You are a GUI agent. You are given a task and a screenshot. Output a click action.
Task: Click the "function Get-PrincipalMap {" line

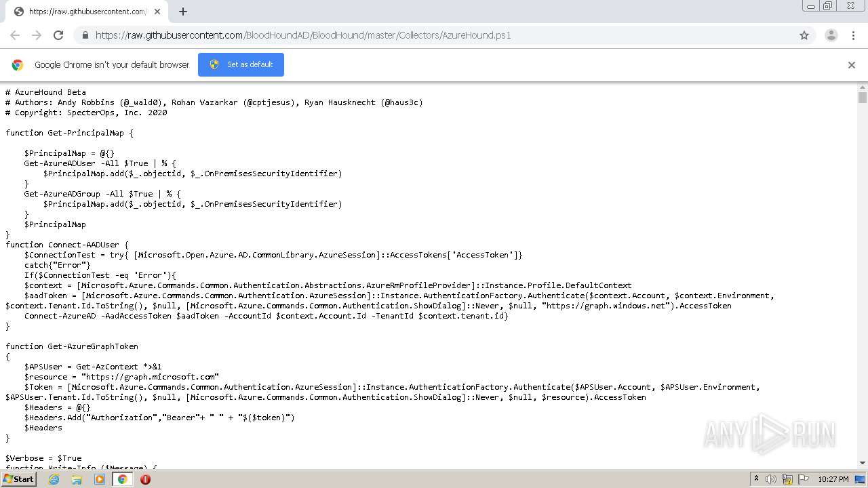(x=69, y=133)
